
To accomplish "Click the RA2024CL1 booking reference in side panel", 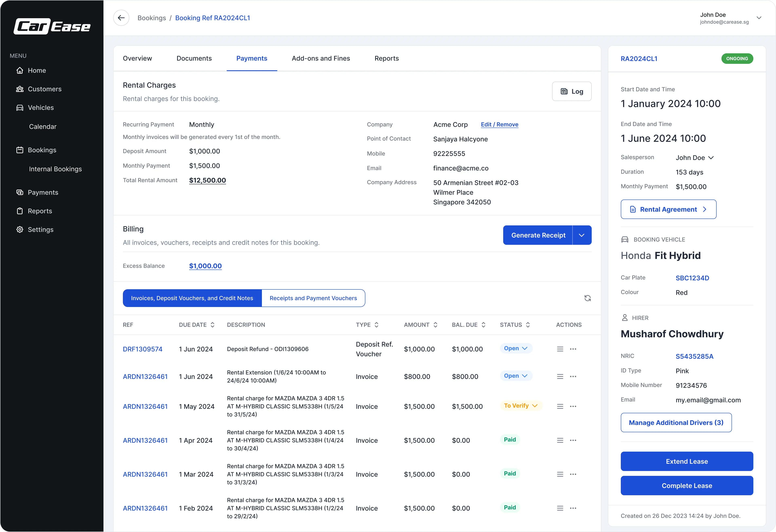I will pos(639,59).
